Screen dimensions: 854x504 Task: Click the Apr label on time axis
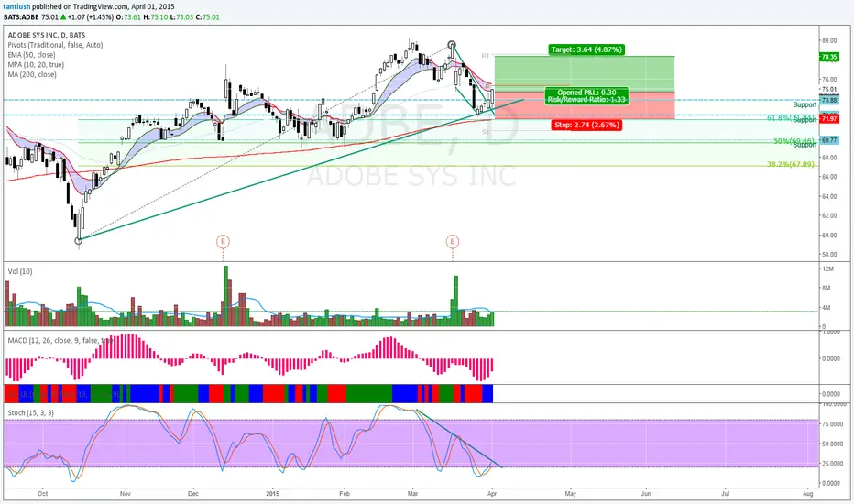pos(492,494)
